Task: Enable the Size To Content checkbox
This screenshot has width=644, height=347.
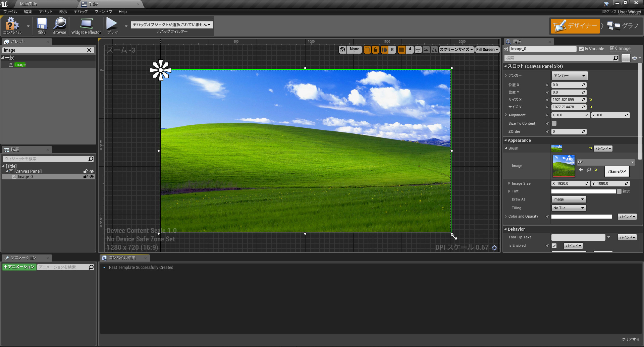Action: click(554, 123)
